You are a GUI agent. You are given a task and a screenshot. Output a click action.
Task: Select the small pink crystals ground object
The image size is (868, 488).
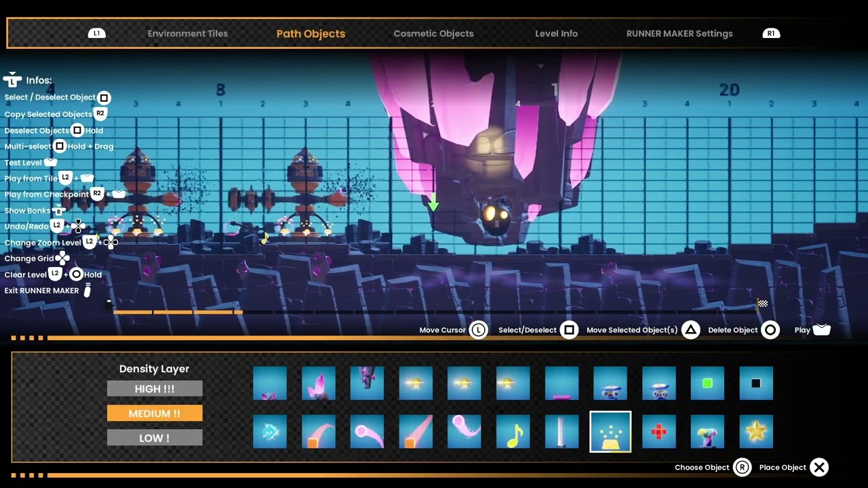[270, 384]
